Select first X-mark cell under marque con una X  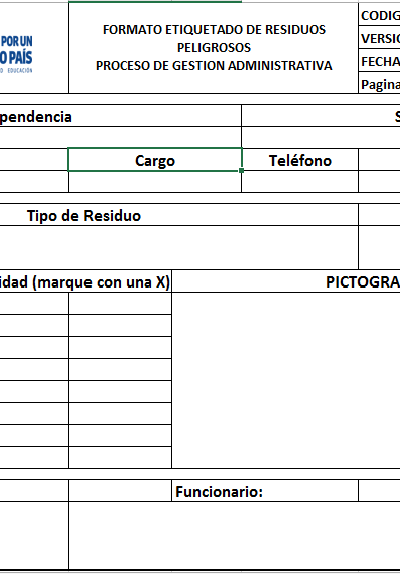tap(120, 303)
